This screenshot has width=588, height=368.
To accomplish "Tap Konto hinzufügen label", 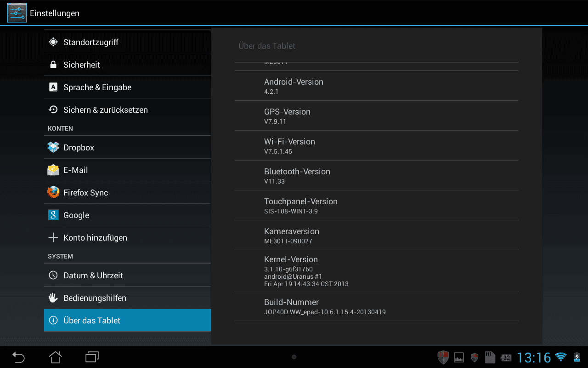I will click(95, 238).
